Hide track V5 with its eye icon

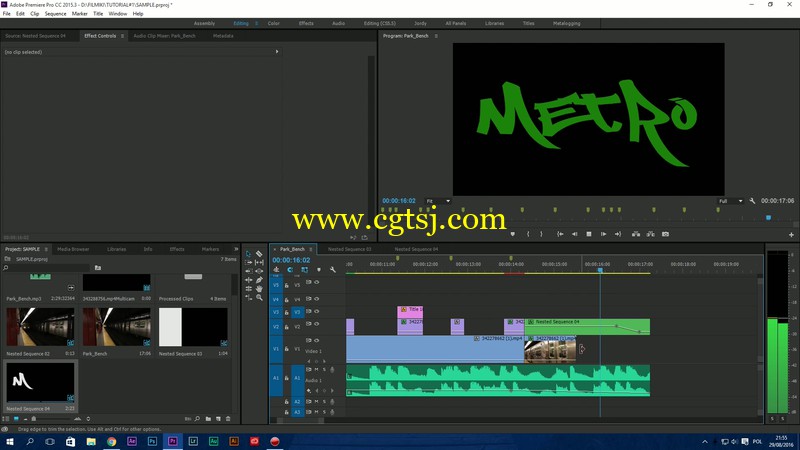pos(317,282)
